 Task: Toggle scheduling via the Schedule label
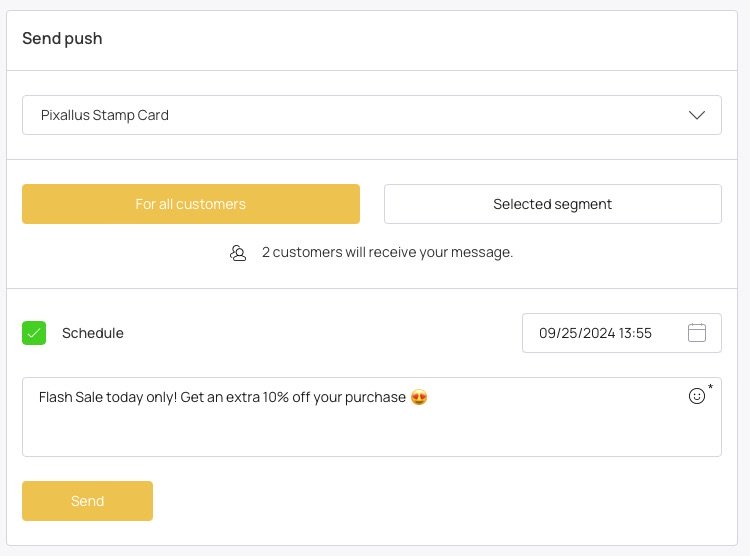coord(93,333)
